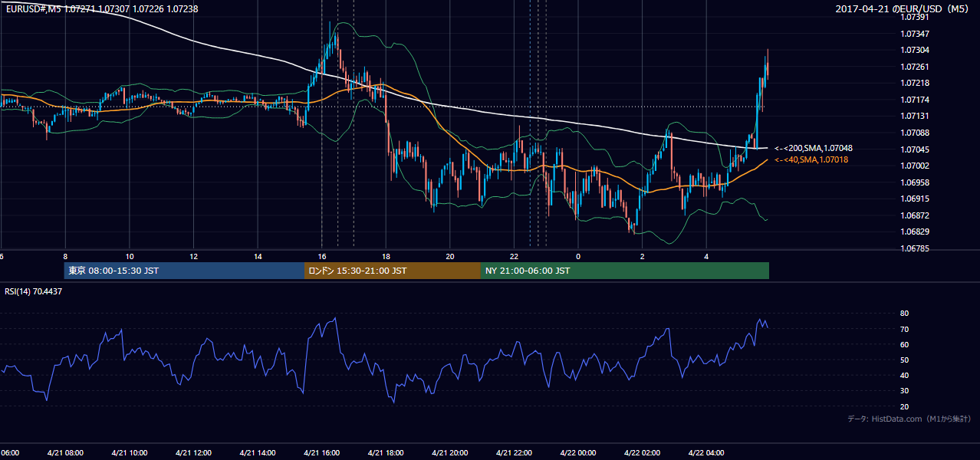980x460 pixels.
Task: Click the 4/22 00:00 date label
Action: [578, 452]
